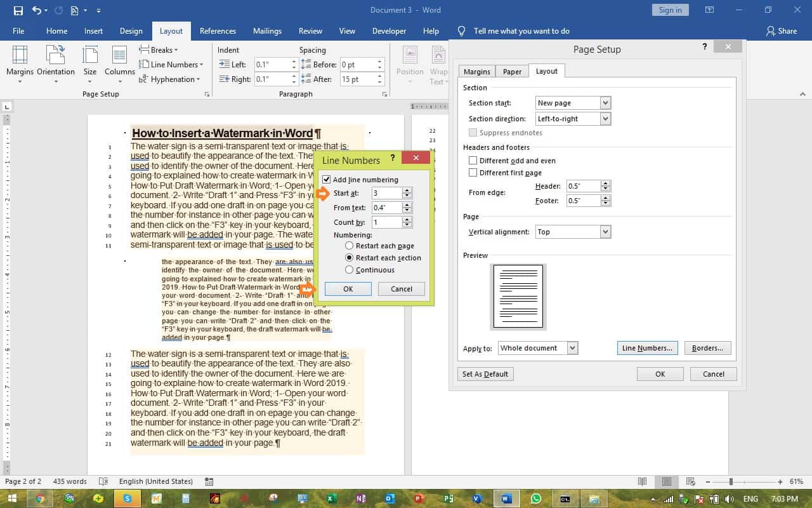Expand the Apply to dropdown
The width and height of the screenshot is (812, 508).
tap(572, 347)
